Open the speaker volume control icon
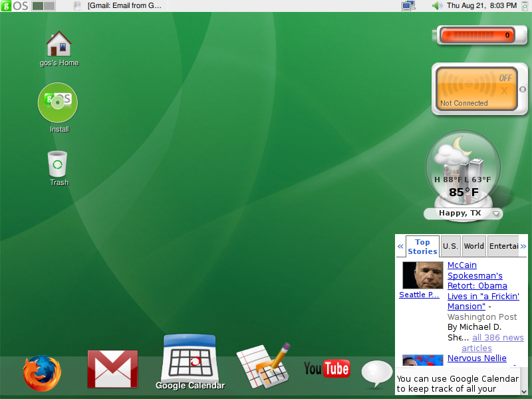 click(437, 6)
